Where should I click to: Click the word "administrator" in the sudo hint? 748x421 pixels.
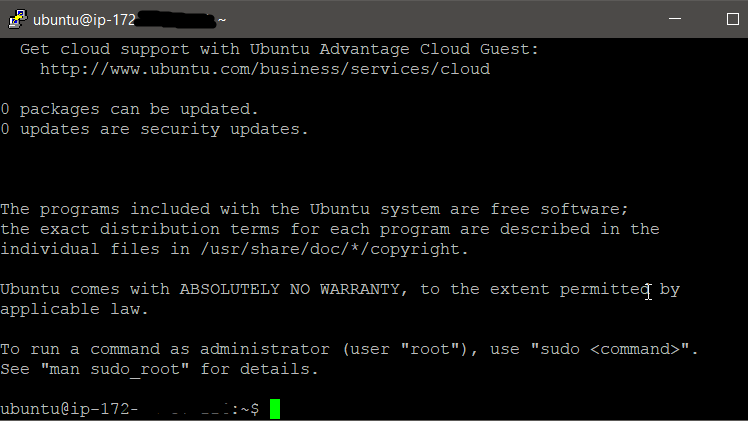tap(265, 349)
